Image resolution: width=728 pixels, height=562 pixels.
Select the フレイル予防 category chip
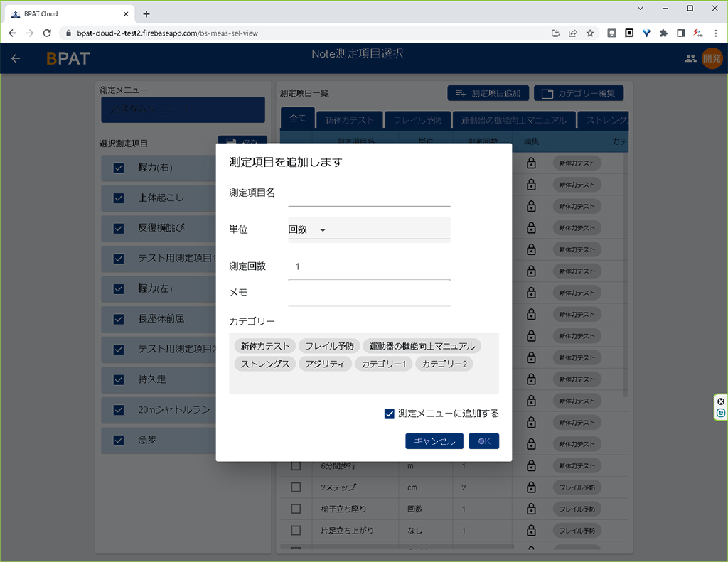[329, 345]
